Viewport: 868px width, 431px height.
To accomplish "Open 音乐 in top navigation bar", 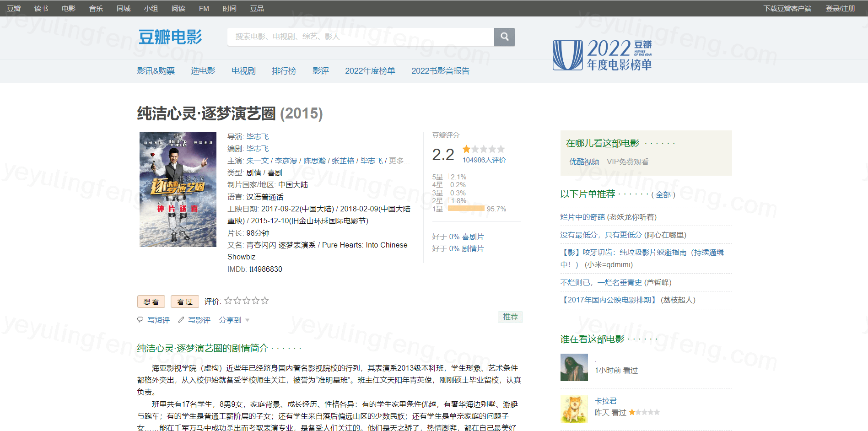I will coord(96,8).
